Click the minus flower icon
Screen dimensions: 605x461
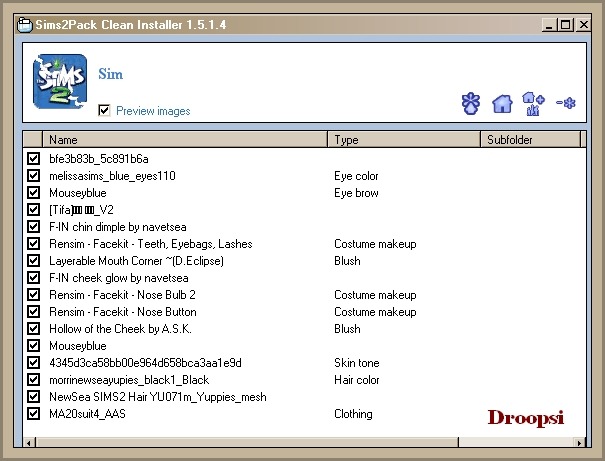point(566,103)
